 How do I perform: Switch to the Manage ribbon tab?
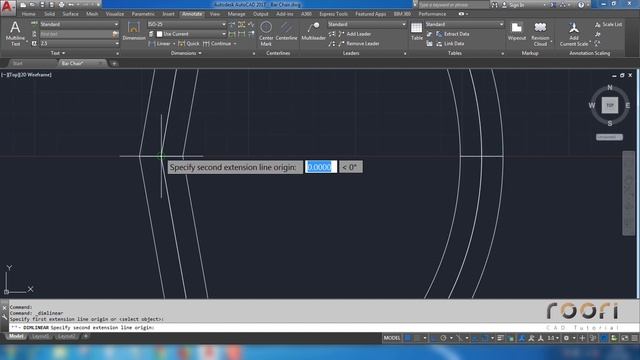[x=236, y=14]
